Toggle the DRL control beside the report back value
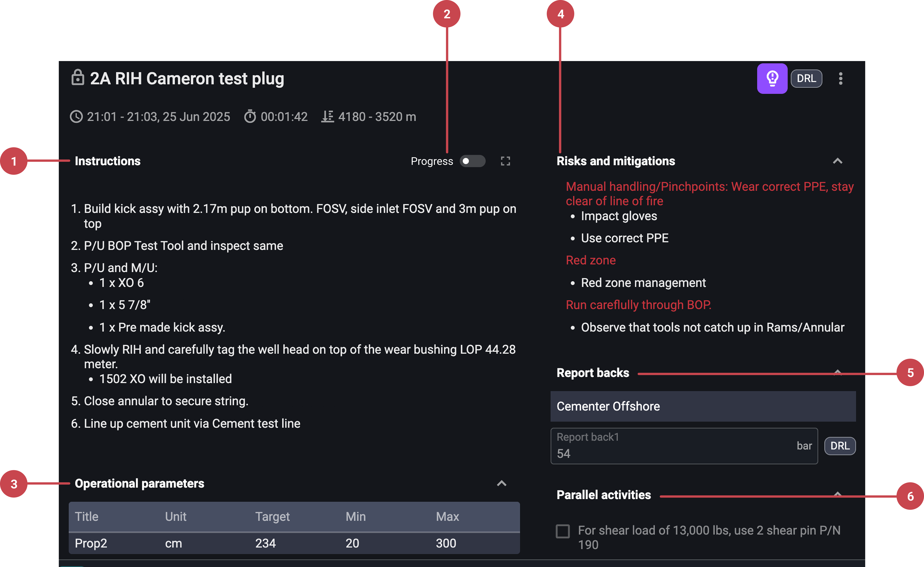 pyautogui.click(x=840, y=445)
